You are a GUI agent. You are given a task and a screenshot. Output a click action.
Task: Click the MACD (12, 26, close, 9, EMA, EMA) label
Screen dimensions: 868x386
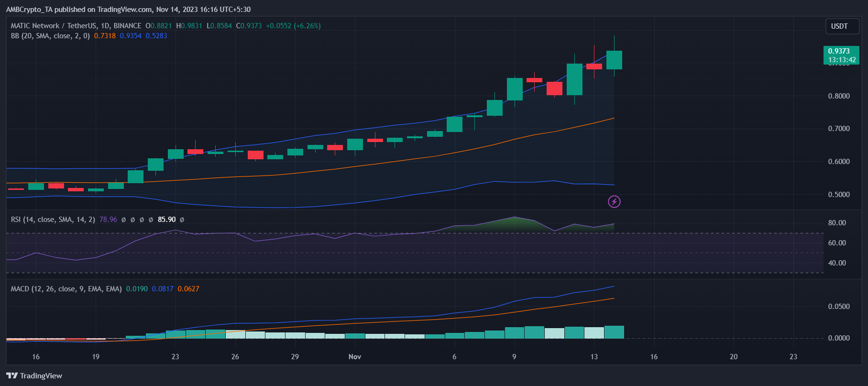[66, 289]
